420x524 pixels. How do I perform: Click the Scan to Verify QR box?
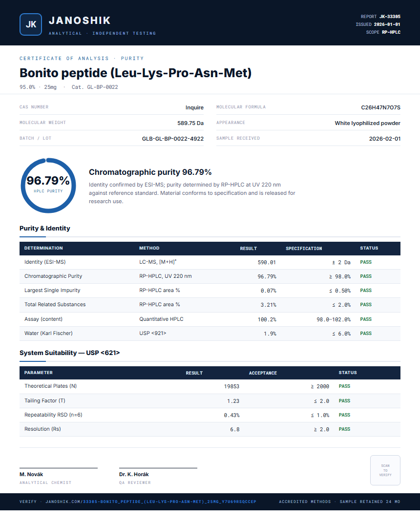(x=385, y=470)
